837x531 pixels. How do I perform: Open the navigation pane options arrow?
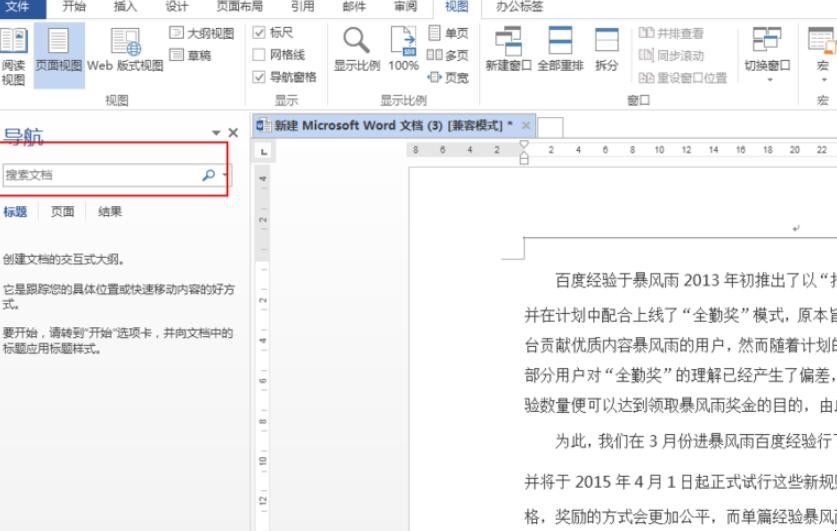click(216, 133)
